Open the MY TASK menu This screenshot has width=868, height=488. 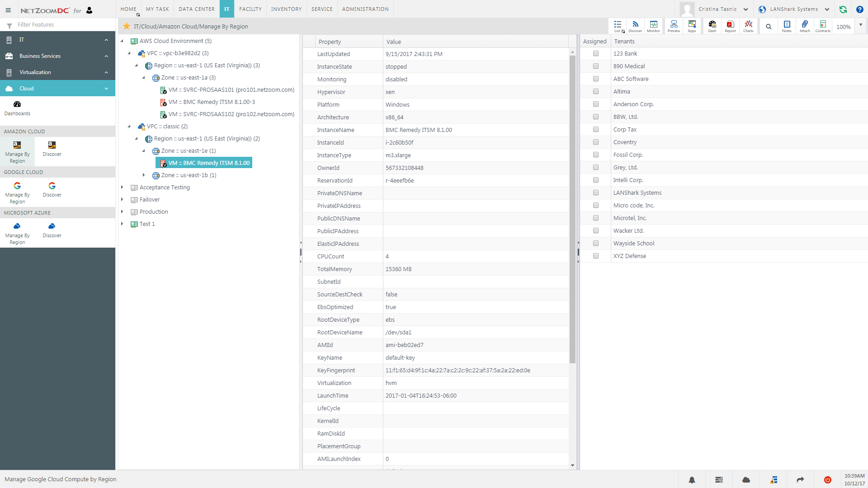pos(157,9)
